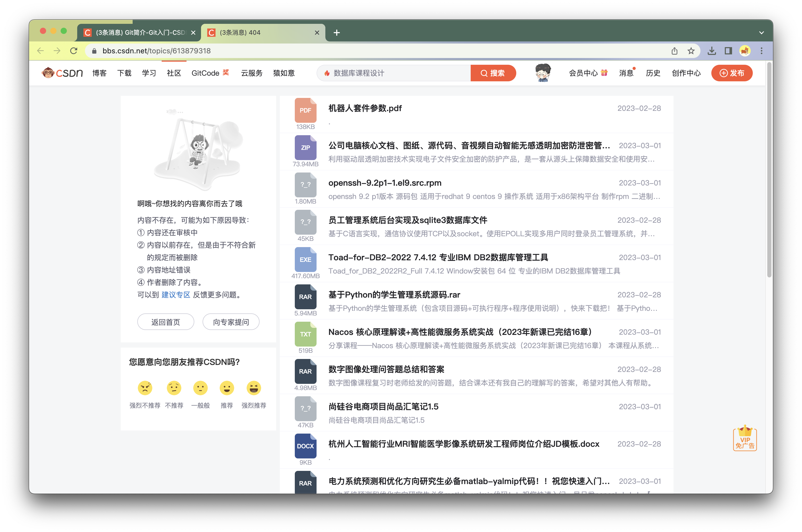Open the VIP ad-free floating badge
This screenshot has width=802, height=532.
point(745,438)
